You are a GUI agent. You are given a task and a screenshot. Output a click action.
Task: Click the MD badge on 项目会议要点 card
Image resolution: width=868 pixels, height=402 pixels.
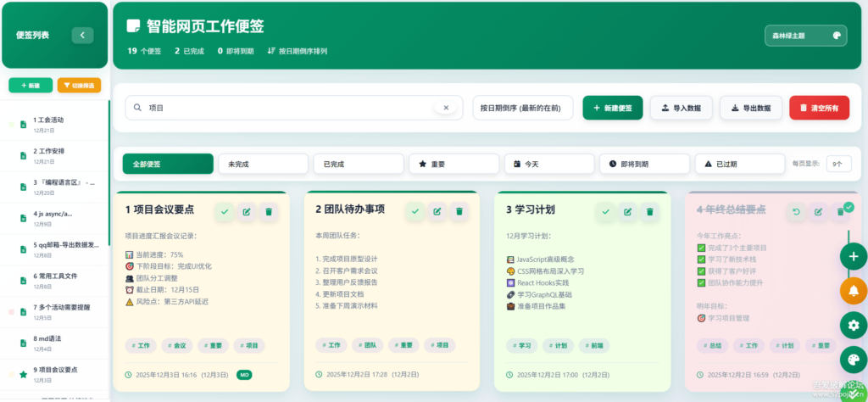click(x=244, y=375)
